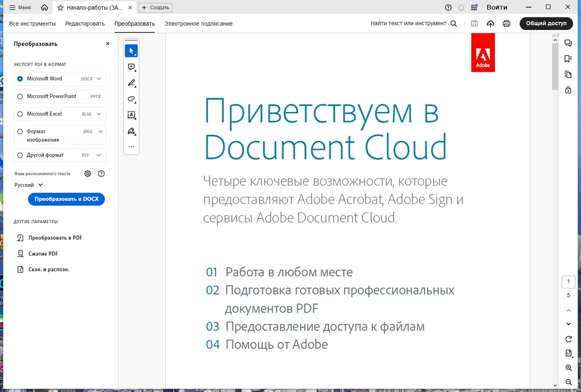Open more tools three-dot menu

[x=131, y=146]
